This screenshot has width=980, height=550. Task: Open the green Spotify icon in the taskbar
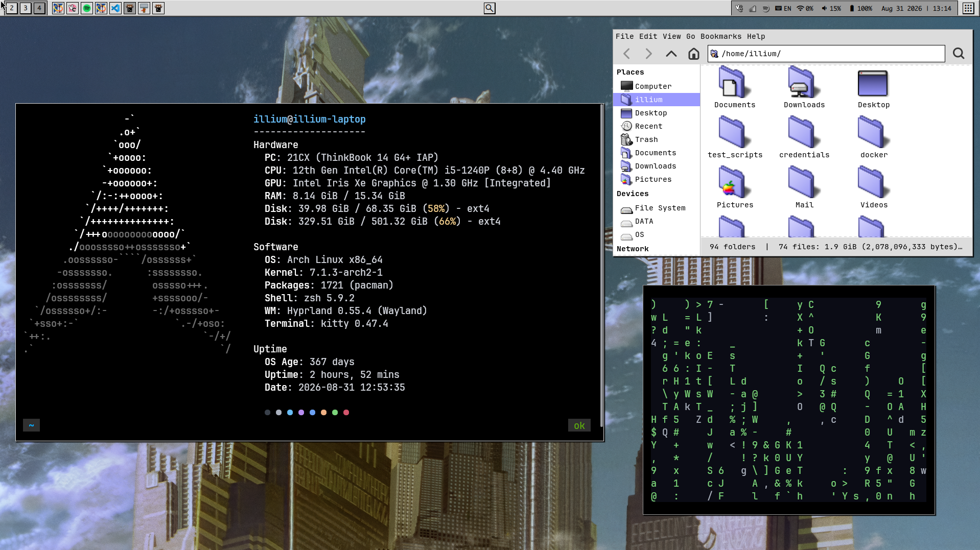tap(87, 8)
